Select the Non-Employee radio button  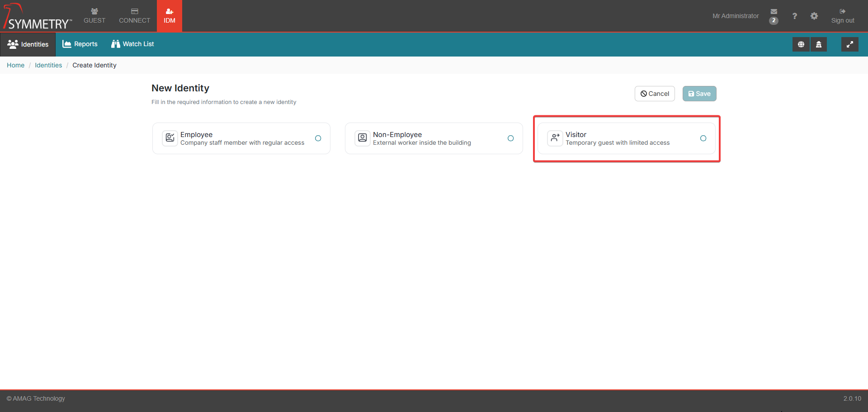(510, 138)
